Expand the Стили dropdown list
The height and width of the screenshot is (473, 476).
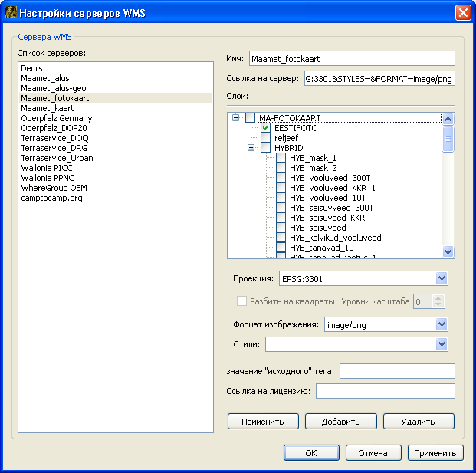point(441,345)
